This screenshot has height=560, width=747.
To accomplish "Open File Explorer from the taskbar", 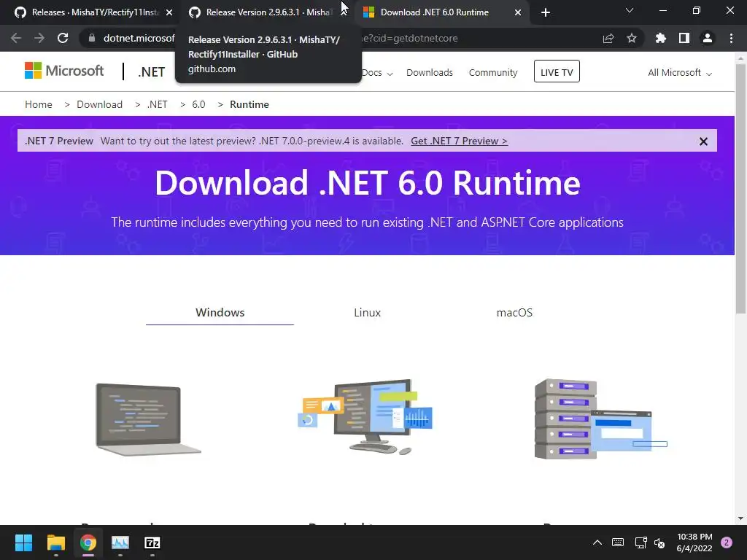I will (x=55, y=542).
